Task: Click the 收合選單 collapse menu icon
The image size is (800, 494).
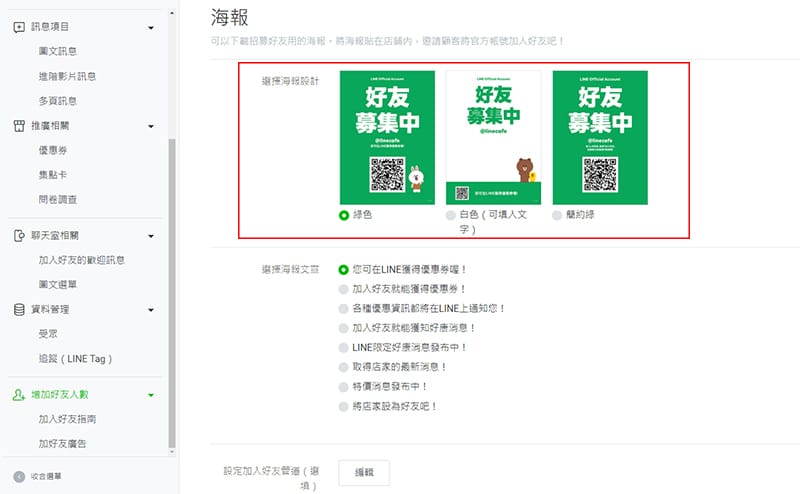Action: pos(19,477)
